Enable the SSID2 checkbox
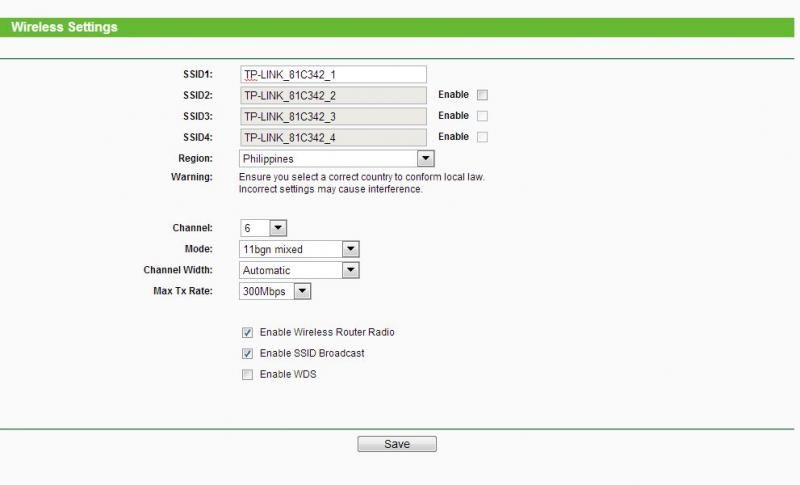The image size is (800, 485). 482,95
